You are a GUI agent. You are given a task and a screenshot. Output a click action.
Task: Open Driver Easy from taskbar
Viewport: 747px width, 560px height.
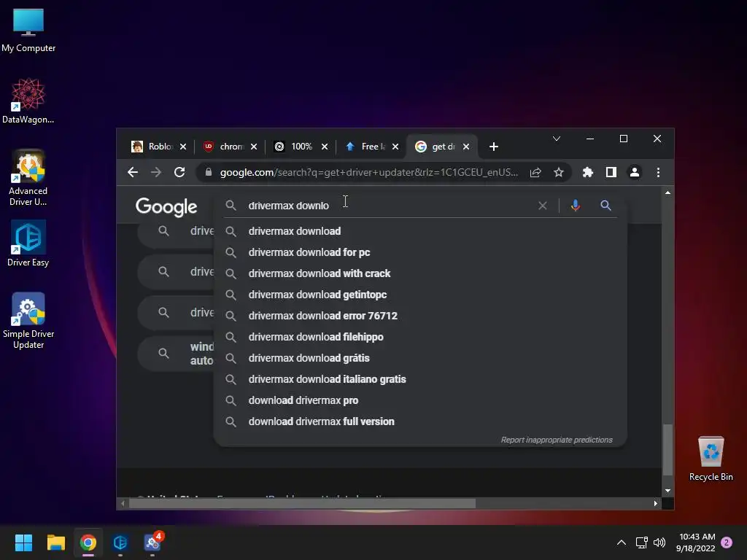click(120, 542)
